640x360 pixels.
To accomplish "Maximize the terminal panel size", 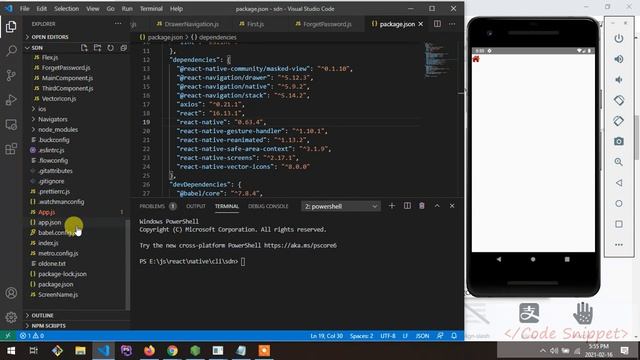I will (437, 206).
